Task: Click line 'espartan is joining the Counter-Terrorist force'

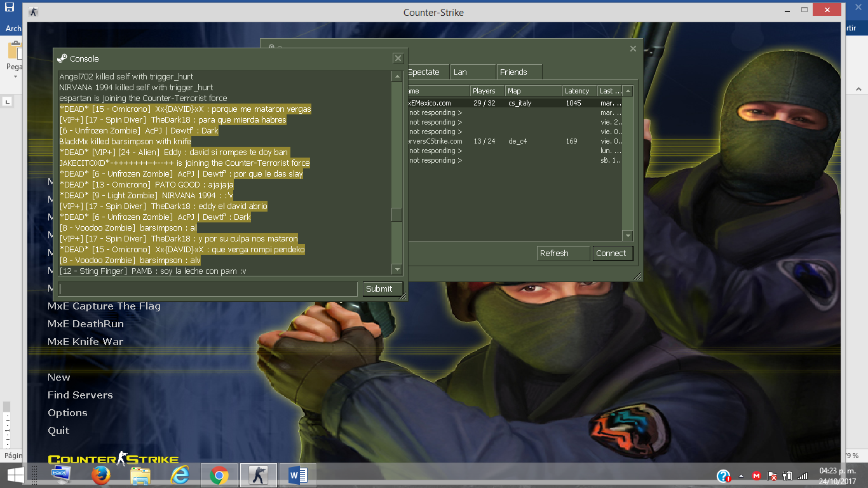Action: 143,98
